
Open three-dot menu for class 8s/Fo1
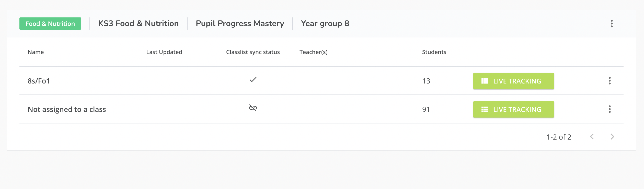pyautogui.click(x=609, y=81)
